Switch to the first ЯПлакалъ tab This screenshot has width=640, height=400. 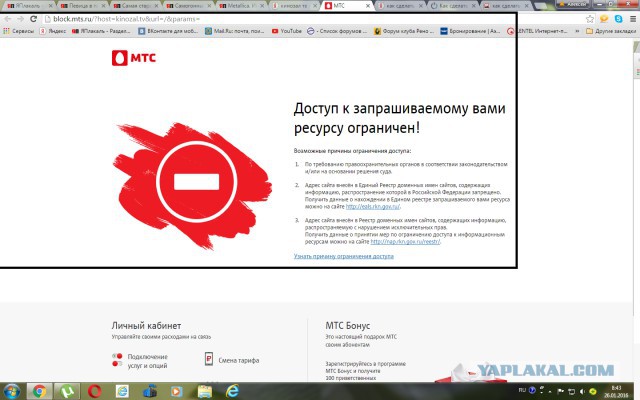[29, 6]
